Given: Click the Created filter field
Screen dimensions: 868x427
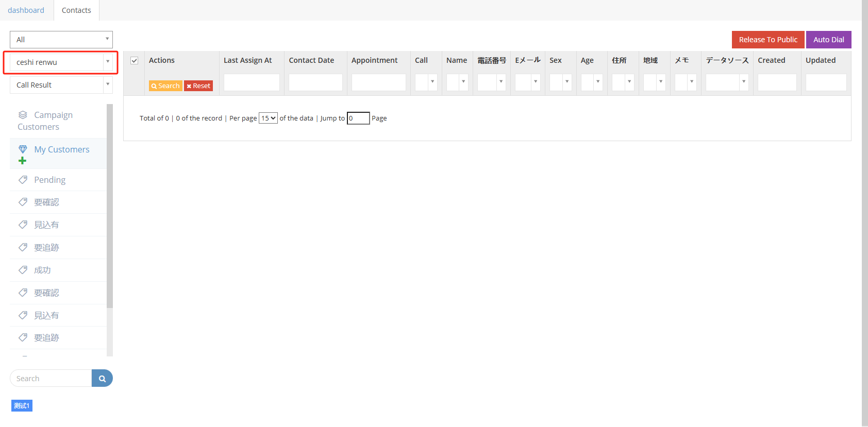Looking at the screenshot, I should click(777, 82).
